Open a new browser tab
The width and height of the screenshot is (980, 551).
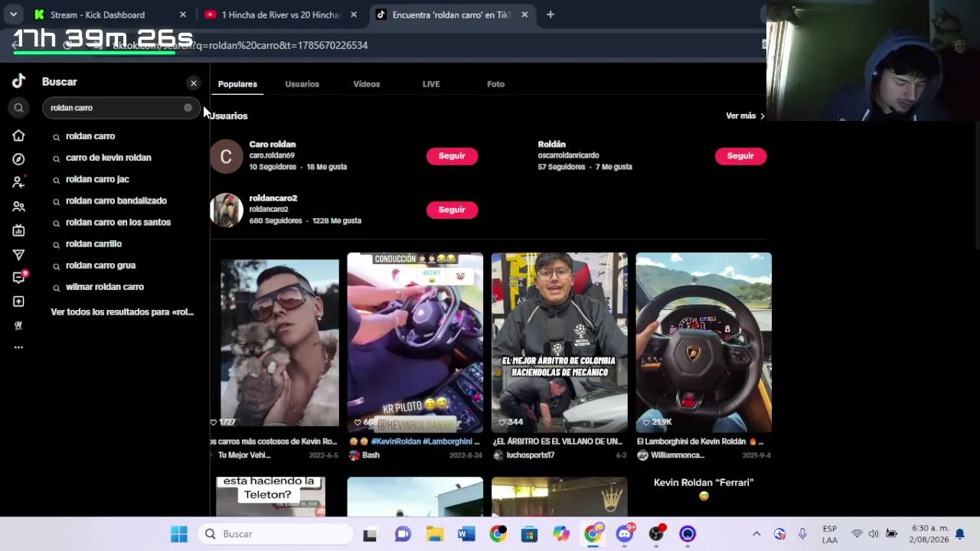click(x=550, y=15)
